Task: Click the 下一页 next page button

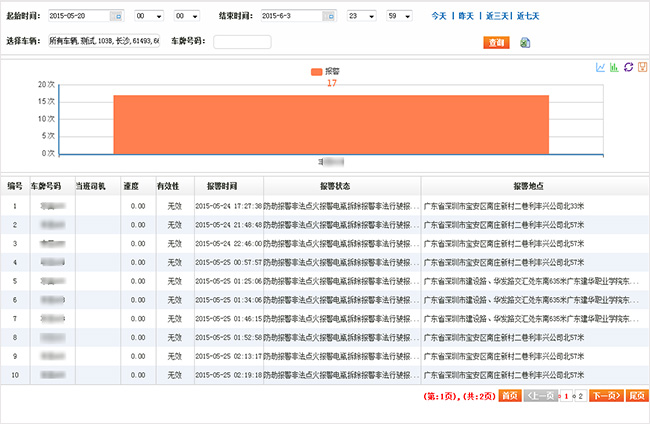Action: point(606,396)
